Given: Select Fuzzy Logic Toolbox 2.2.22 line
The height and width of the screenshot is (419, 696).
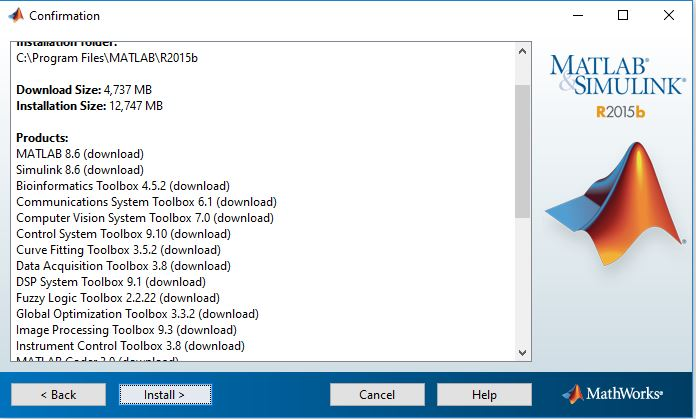Looking at the screenshot, I should [118, 298].
